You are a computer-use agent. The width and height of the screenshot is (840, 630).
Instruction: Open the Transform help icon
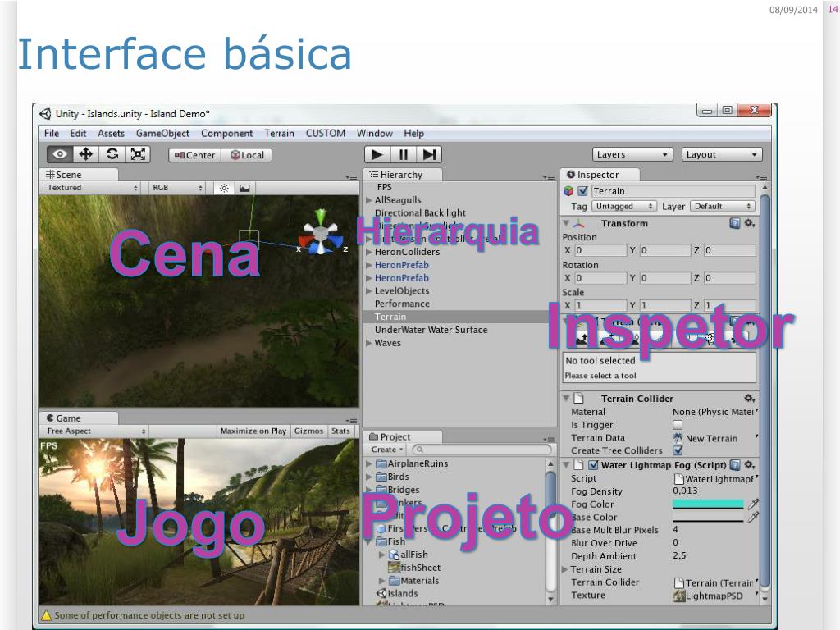click(735, 223)
